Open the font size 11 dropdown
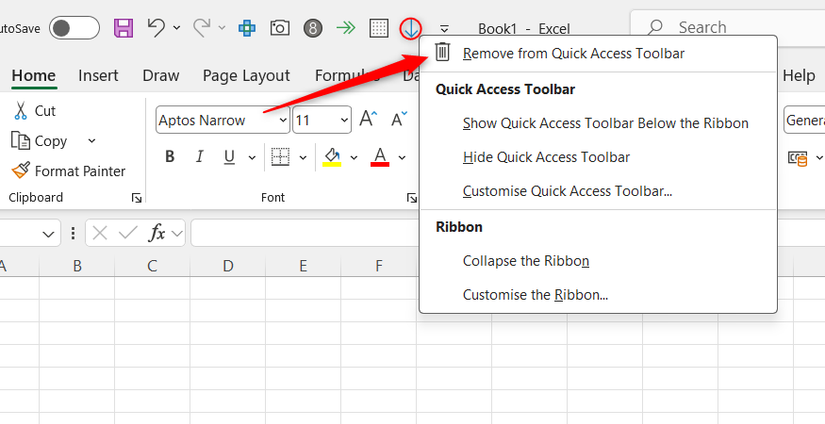Viewport: 825px width, 424px height. (345, 120)
